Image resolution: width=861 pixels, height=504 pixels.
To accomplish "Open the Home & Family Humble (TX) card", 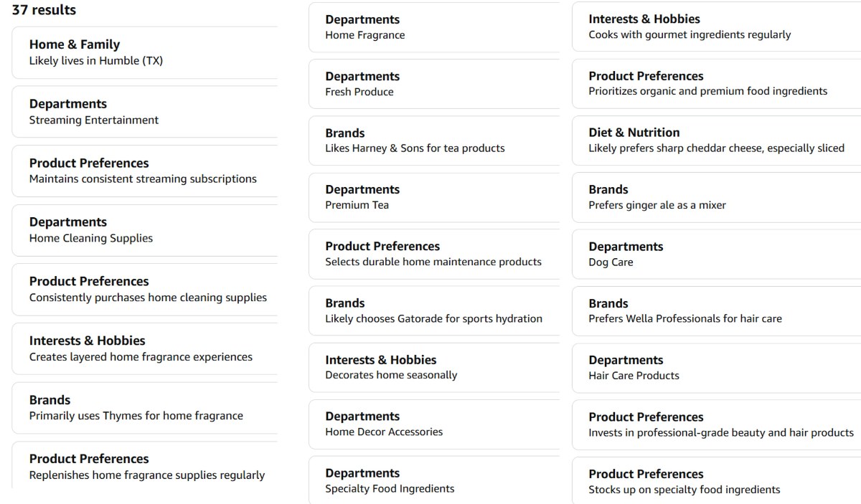I will pyautogui.click(x=145, y=52).
